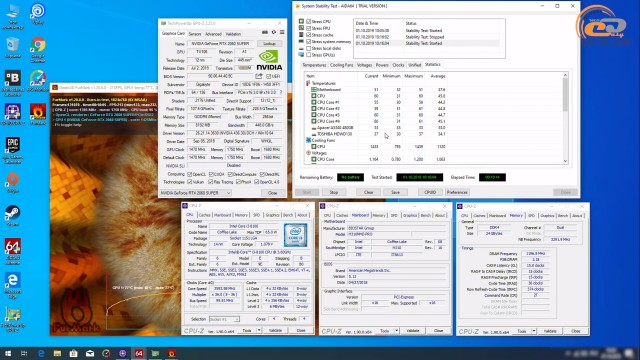Open Tools dropdown arrow in CPU-Z Memory window
This screenshot has height=360, width=640.
[x=533, y=331]
